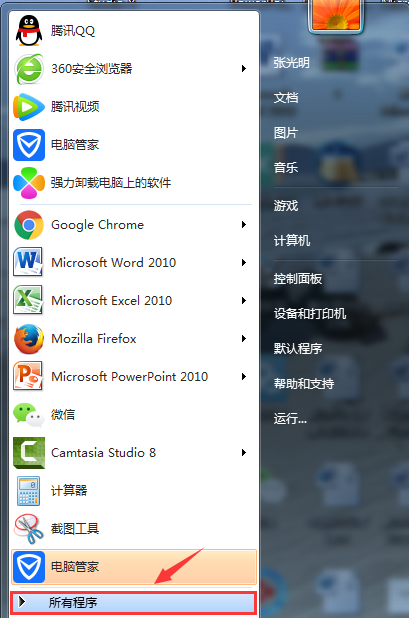Open 音乐 music folder

286,168
